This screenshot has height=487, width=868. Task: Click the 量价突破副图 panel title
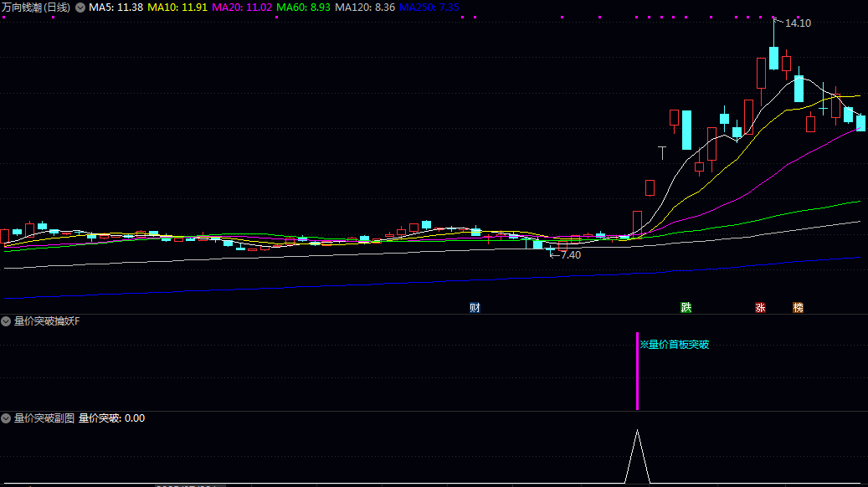[x=44, y=418]
